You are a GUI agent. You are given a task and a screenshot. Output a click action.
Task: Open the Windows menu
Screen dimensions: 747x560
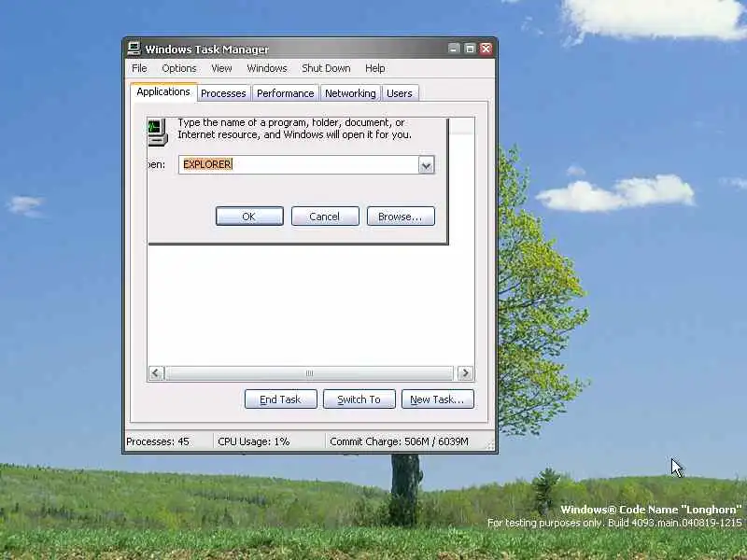click(267, 68)
